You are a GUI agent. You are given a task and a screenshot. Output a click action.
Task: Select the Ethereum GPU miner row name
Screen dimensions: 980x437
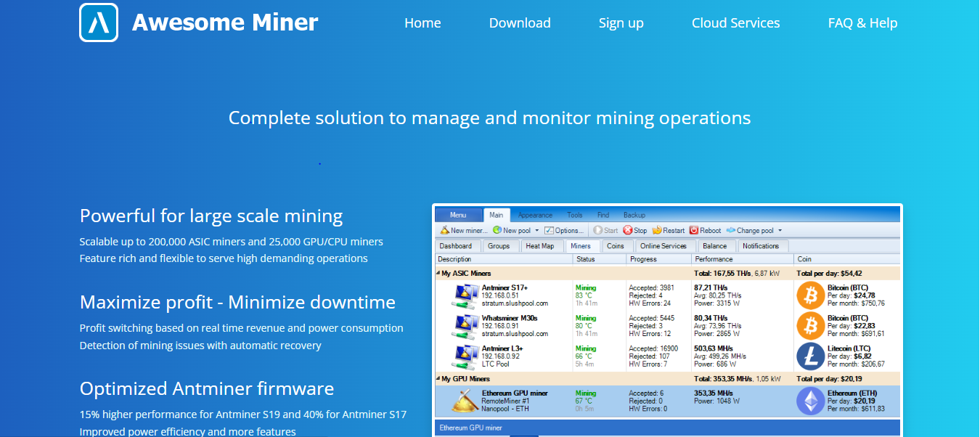tap(515, 393)
